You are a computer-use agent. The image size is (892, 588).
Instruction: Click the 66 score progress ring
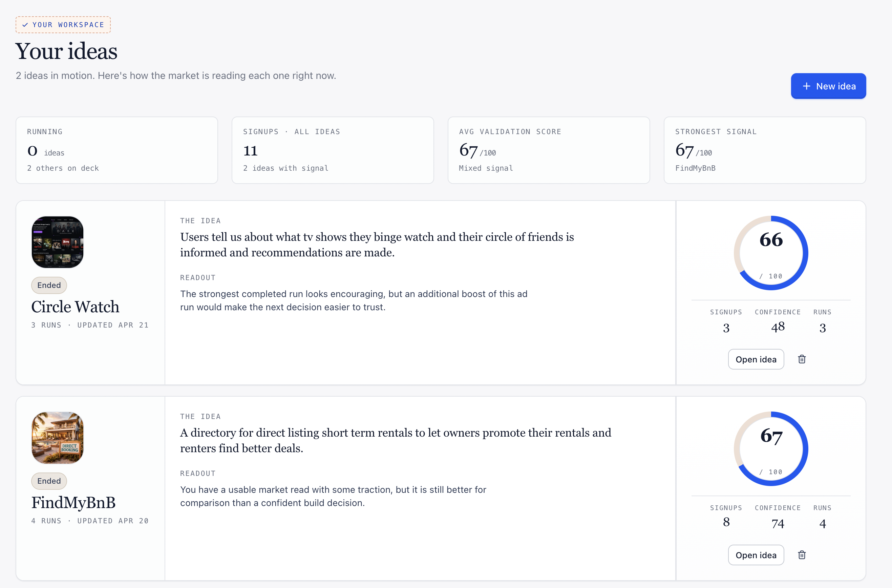pyautogui.click(x=770, y=253)
